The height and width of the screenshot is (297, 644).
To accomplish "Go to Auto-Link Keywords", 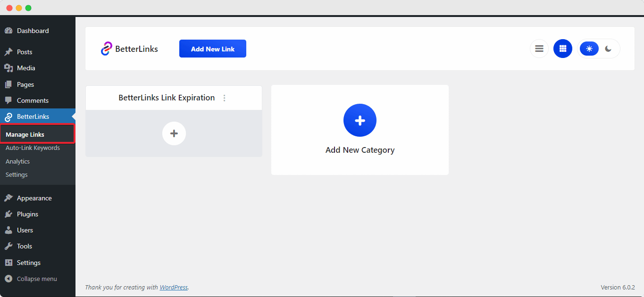I will [33, 148].
